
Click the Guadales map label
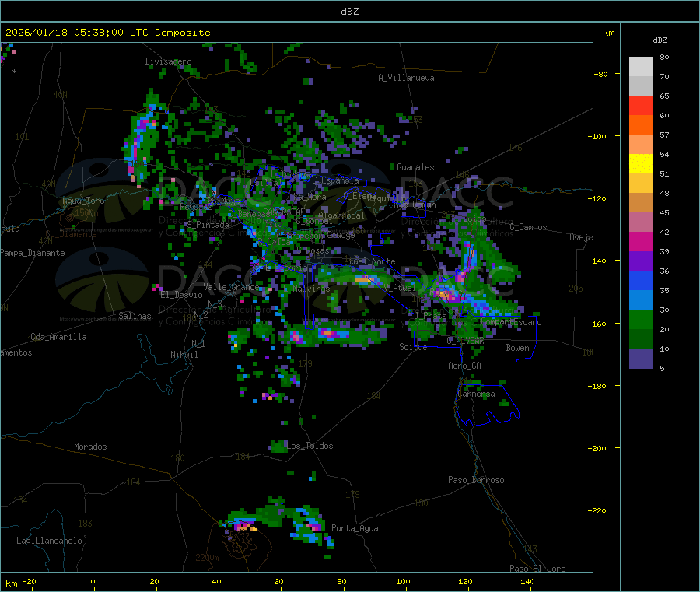415,167
